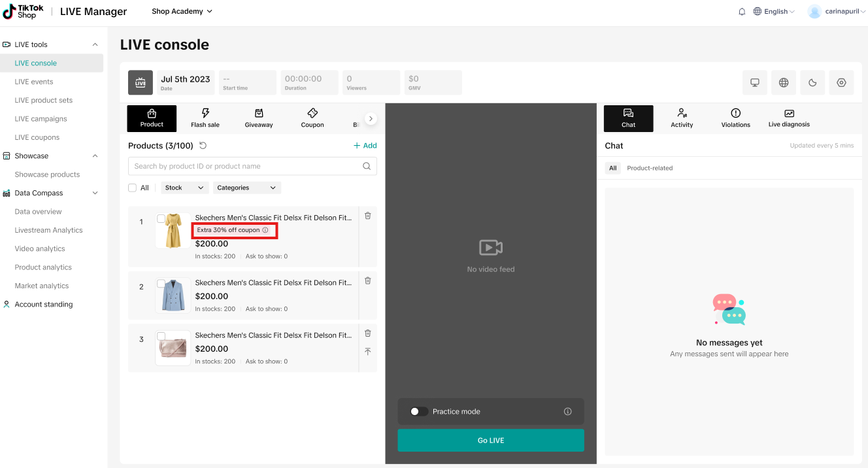
Task: Click Add to add products
Action: 365,146
